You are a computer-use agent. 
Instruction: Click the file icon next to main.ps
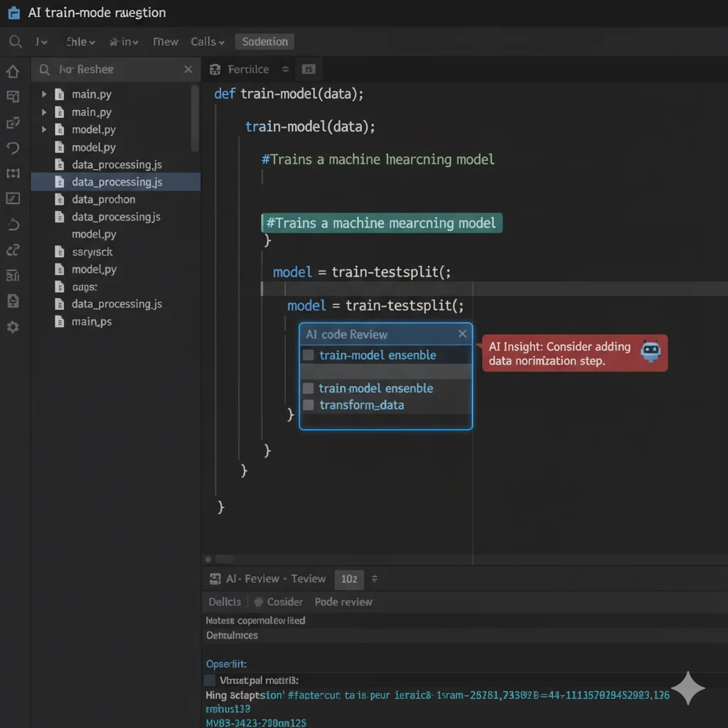(60, 321)
